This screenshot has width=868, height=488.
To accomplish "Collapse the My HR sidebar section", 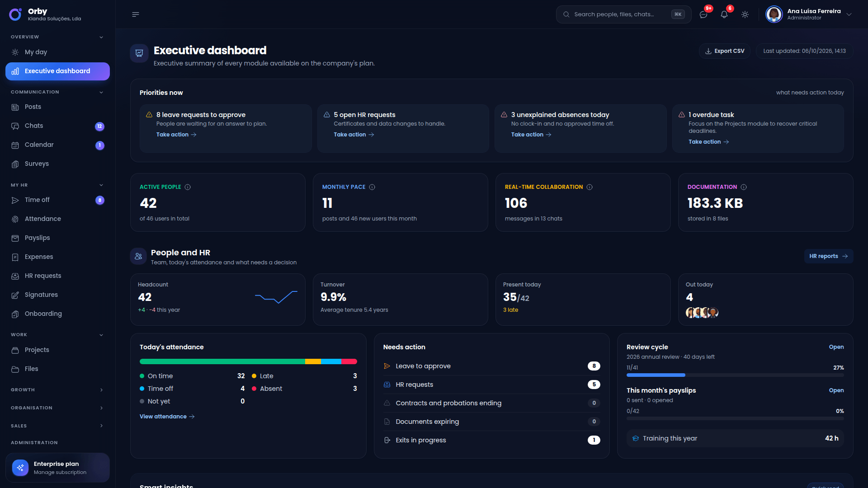I will pyautogui.click(x=101, y=185).
